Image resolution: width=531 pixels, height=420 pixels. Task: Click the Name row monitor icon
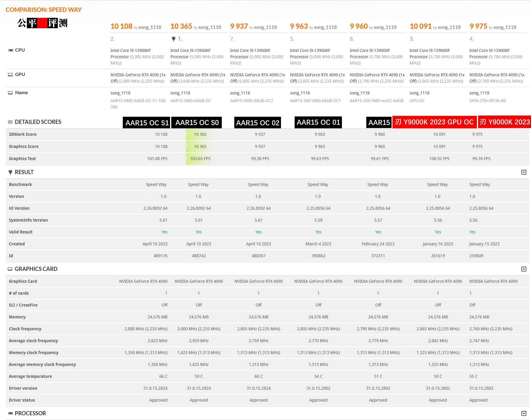point(10,93)
